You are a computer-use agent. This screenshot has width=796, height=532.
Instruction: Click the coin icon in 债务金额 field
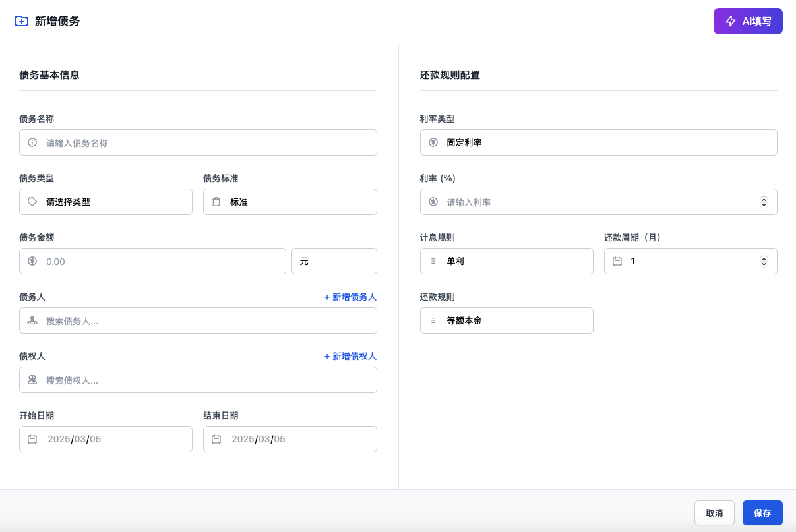(32, 261)
